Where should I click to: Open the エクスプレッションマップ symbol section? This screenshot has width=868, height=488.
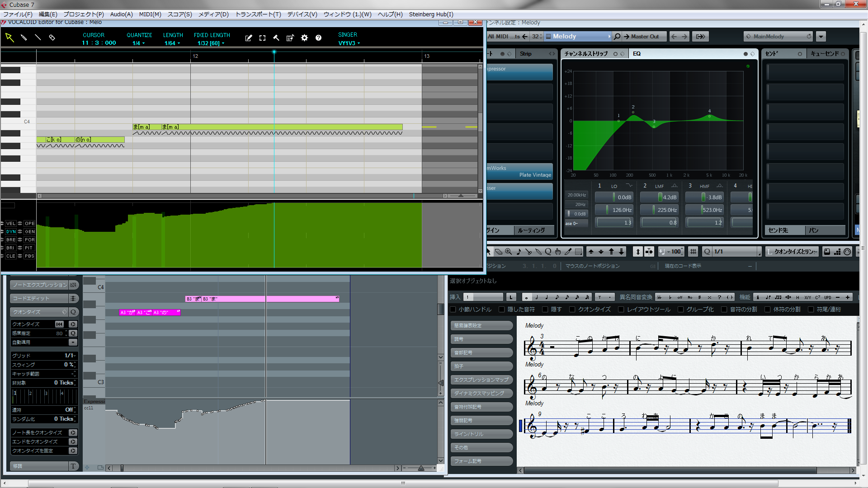(x=482, y=380)
